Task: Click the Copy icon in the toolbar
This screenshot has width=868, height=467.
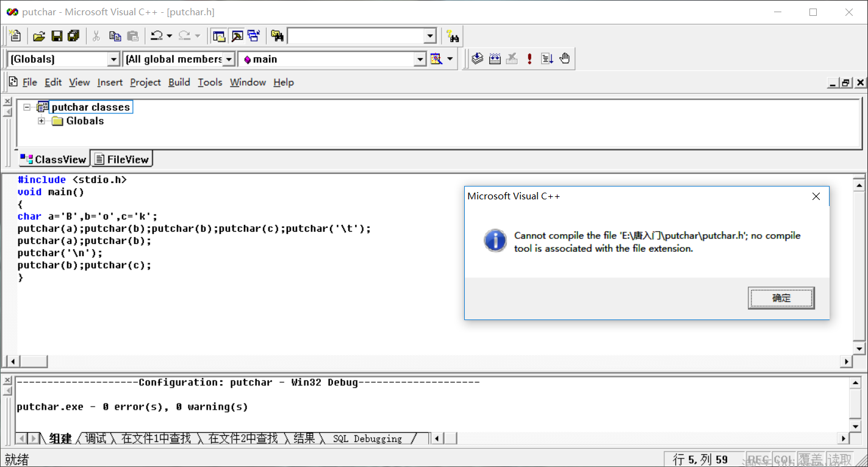Action: coord(115,36)
